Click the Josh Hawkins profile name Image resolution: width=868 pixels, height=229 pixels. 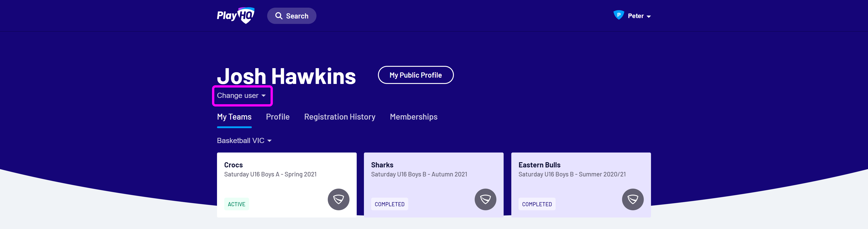pyautogui.click(x=286, y=76)
